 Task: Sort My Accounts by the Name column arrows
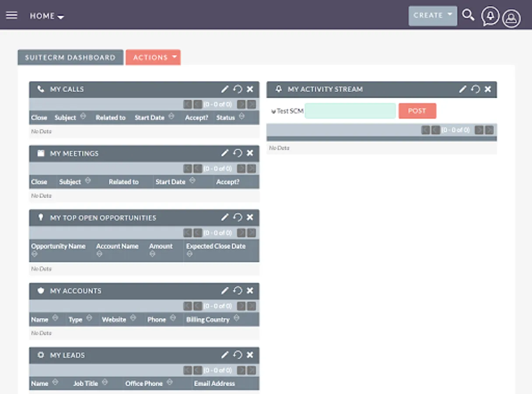pos(55,320)
